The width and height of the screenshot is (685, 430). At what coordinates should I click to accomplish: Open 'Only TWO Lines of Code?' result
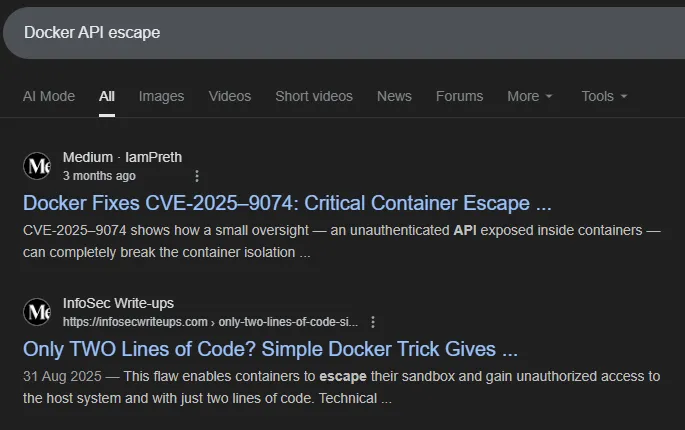(x=270, y=350)
